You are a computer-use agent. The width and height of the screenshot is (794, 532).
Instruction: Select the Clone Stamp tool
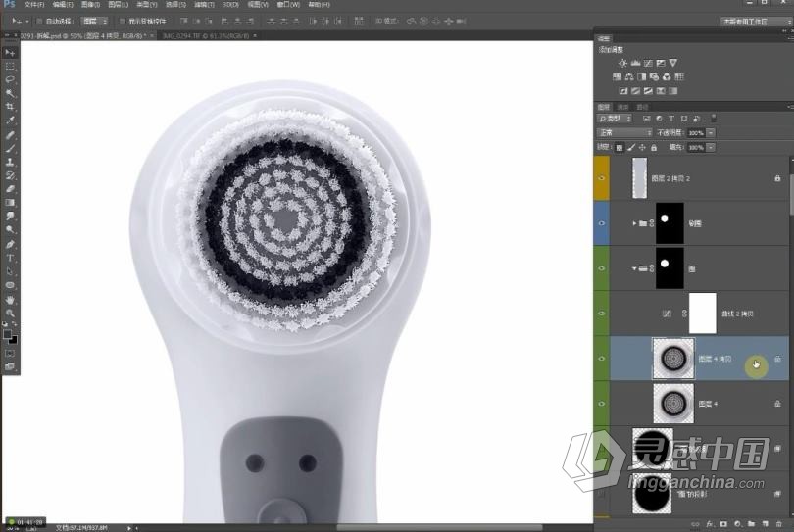point(10,162)
